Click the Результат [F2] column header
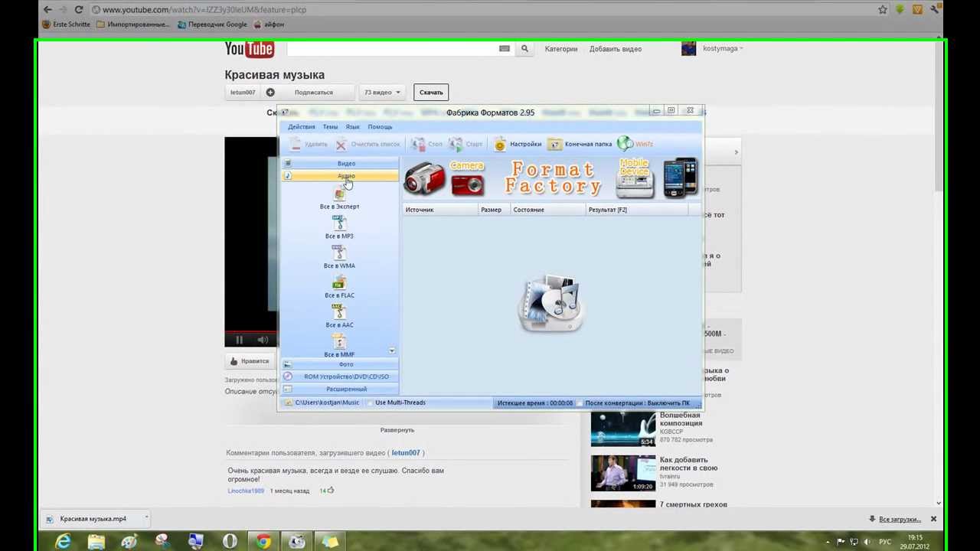Screen dimensions: 980x551 [637, 210]
